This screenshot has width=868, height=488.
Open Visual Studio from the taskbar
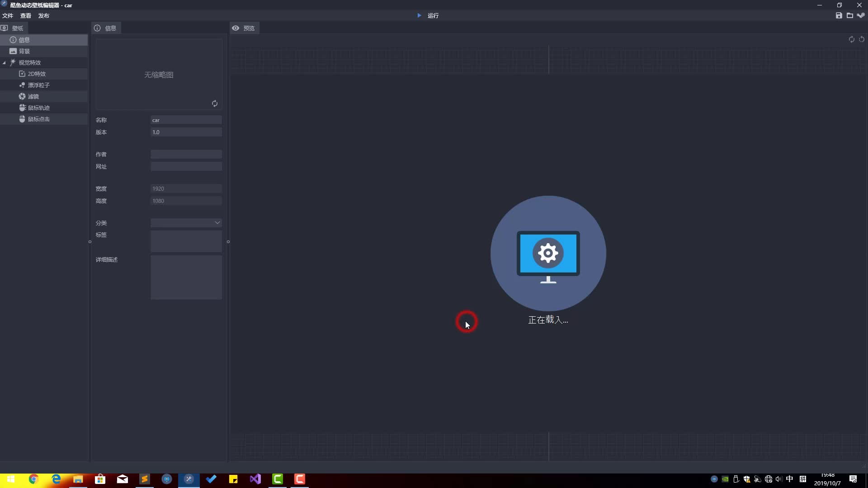click(255, 479)
